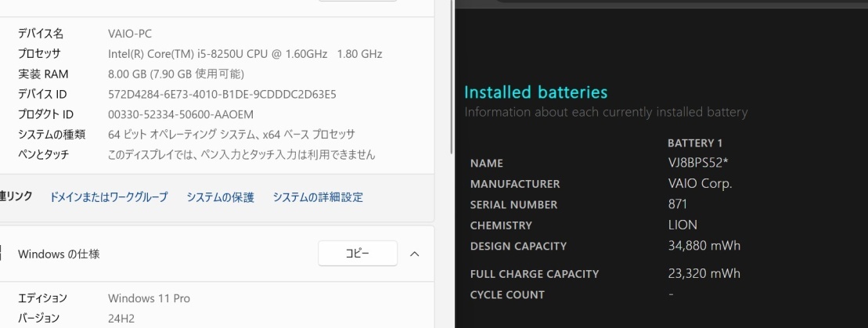Viewport: 868px width, 328px height.
Task: Click the FULL CHARGE CAPACITY row label
Action: pyautogui.click(x=535, y=274)
